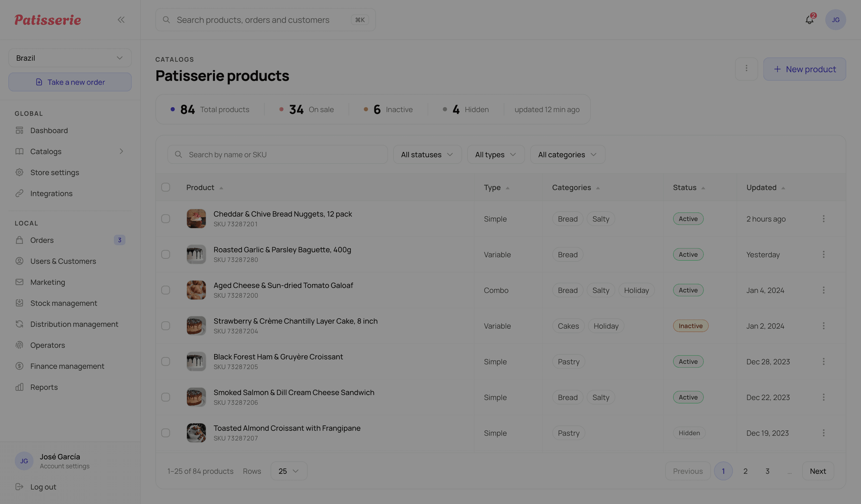Jump to page 2 in pagination
Viewport: 861px width, 504px height.
pos(745,471)
